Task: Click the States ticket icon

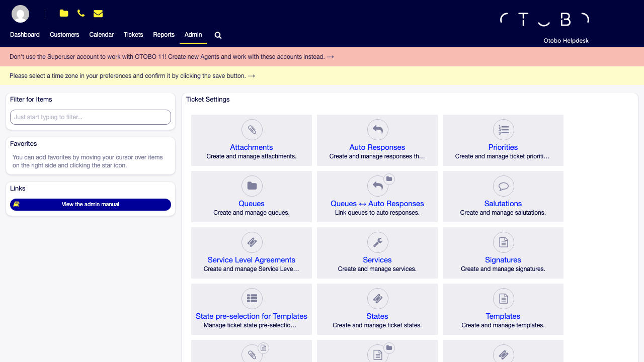Action: [378, 299]
